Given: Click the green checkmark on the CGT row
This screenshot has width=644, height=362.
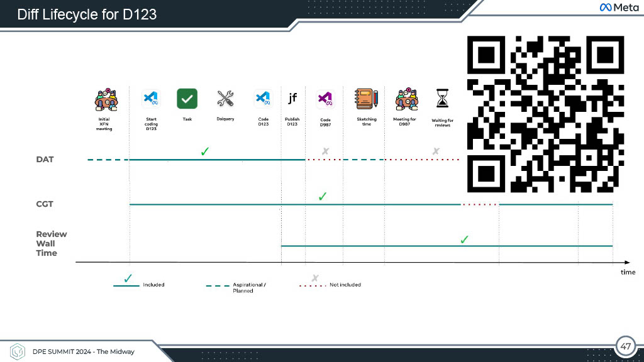Looking at the screenshot, I should coord(323,196).
